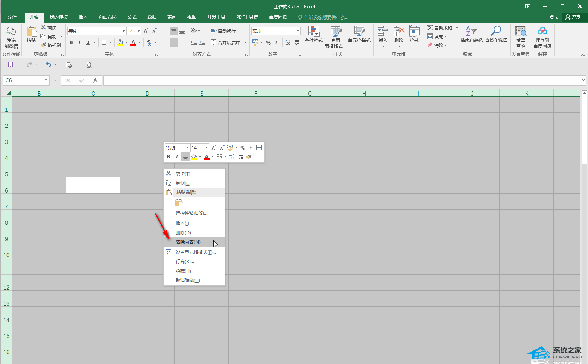Click the red font color button in ribbon
This screenshot has height=364, width=588.
[133, 43]
